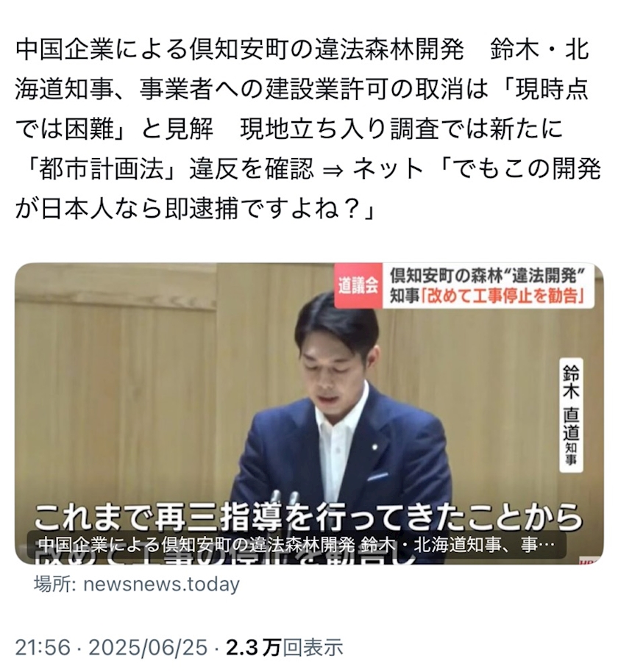Open the newsnews.today source link

coord(161,585)
